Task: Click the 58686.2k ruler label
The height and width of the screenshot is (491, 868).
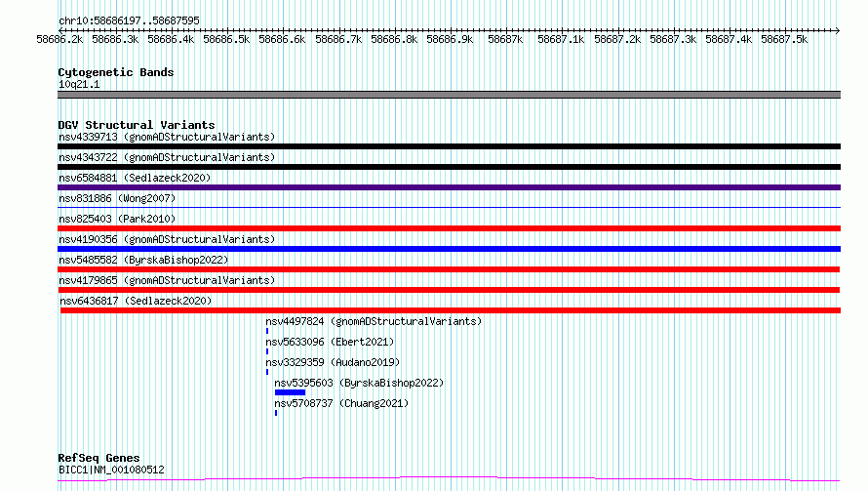Action: (x=59, y=40)
